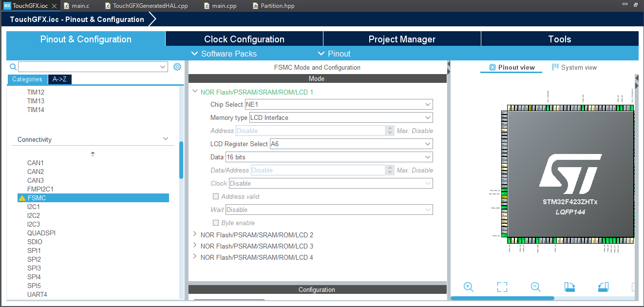Collapse the Software Packs menu
The height and width of the screenshot is (307, 644).
point(224,54)
